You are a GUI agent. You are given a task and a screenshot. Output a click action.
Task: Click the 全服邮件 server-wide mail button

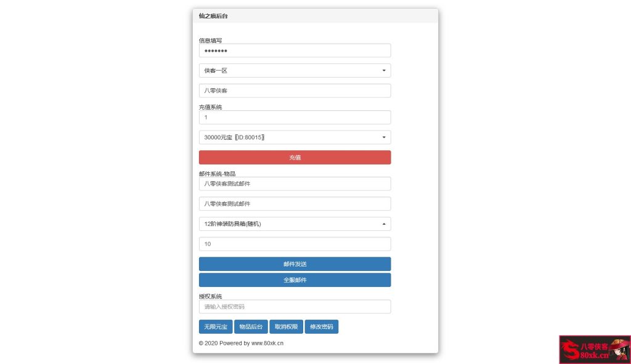click(x=295, y=280)
